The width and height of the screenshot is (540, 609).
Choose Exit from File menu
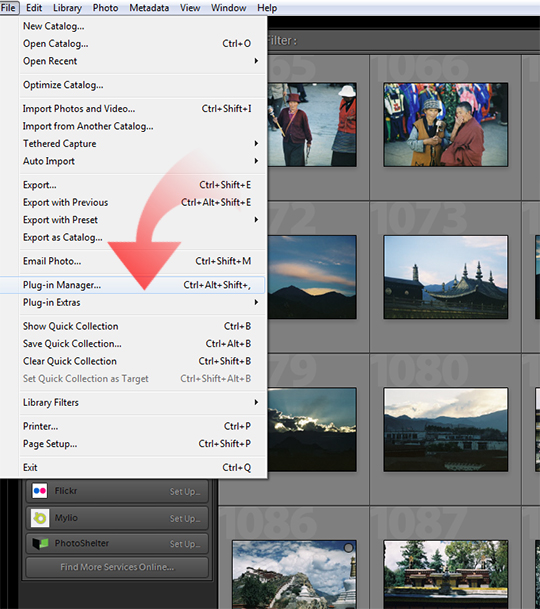pos(133,467)
